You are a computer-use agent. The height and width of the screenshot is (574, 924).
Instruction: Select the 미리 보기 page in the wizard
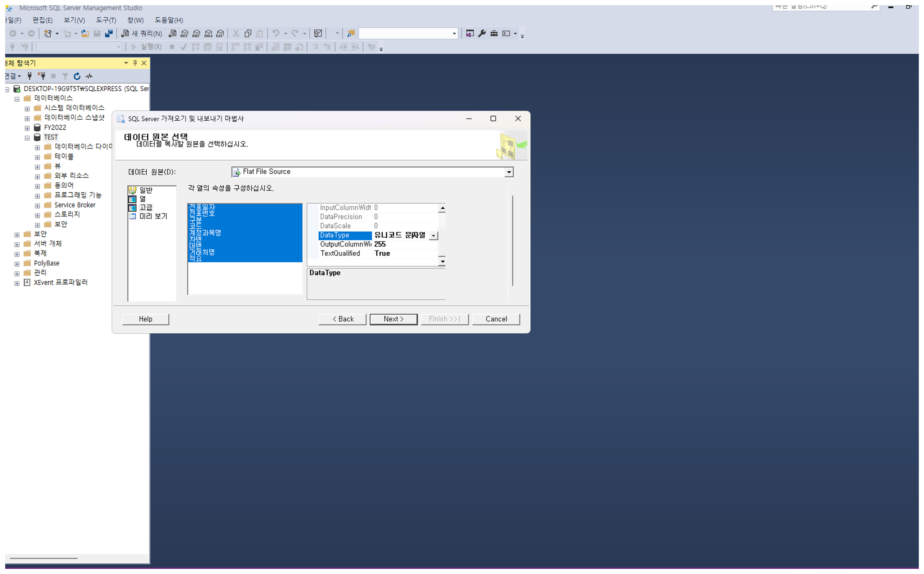[153, 216]
